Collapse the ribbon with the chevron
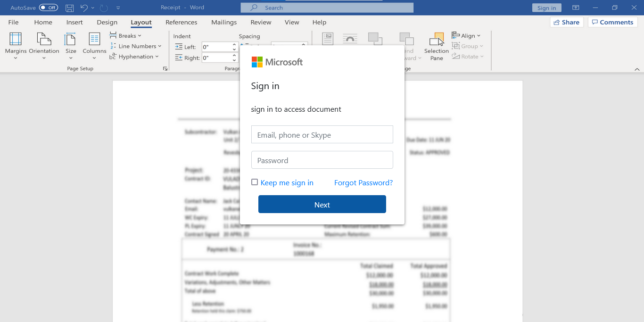The image size is (644, 322). (x=637, y=69)
